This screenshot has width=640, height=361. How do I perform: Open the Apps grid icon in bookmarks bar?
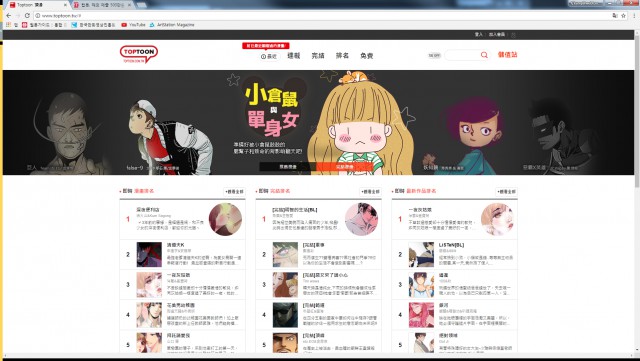coord(8,25)
